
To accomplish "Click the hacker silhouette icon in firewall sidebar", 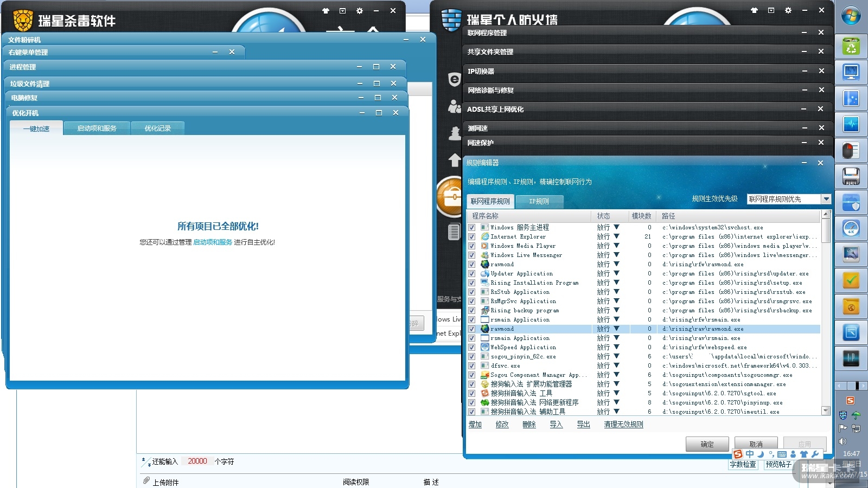I will tap(455, 133).
